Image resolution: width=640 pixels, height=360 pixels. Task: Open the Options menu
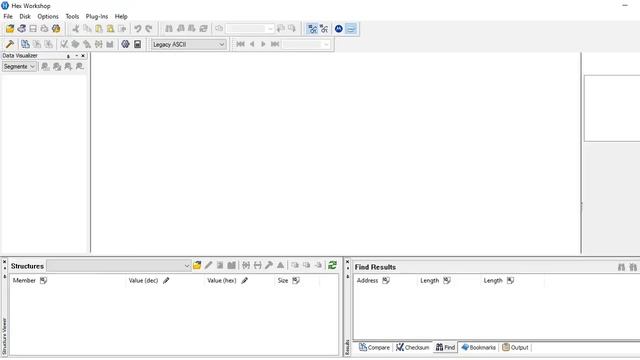click(48, 16)
